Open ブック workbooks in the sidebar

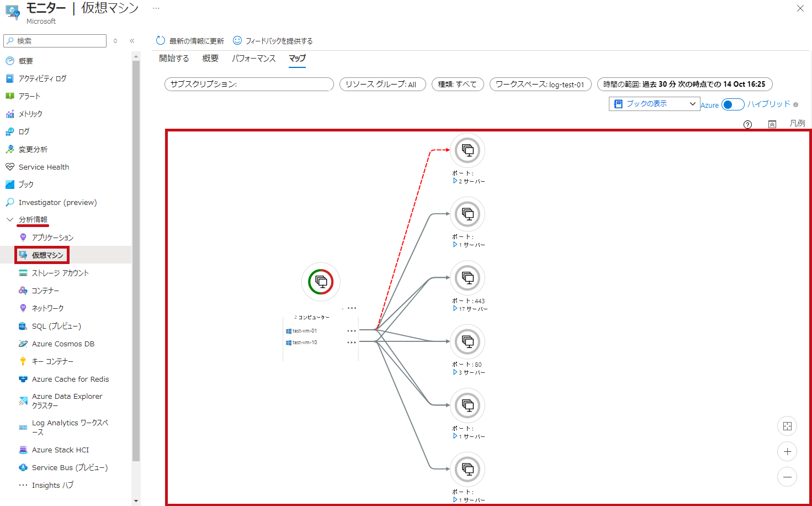26,185
